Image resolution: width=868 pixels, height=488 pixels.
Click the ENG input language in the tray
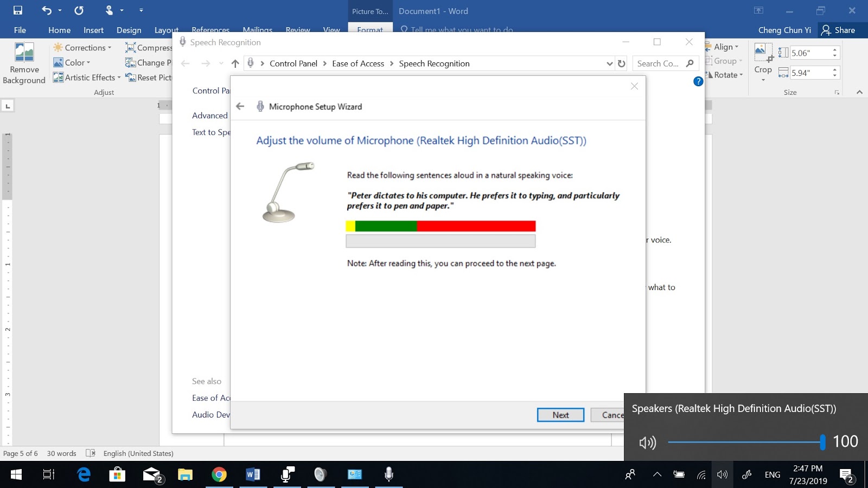(x=773, y=475)
